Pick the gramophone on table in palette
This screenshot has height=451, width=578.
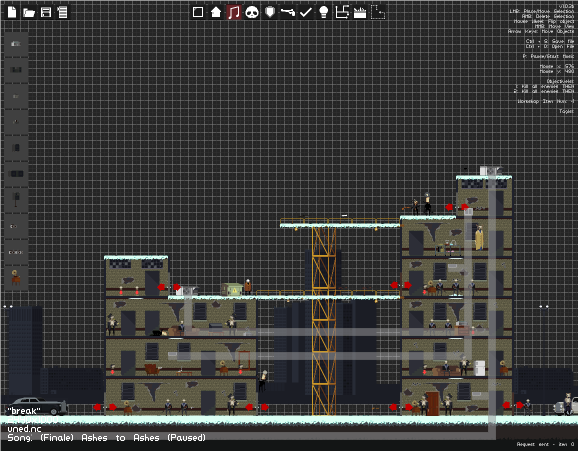tap(16, 277)
